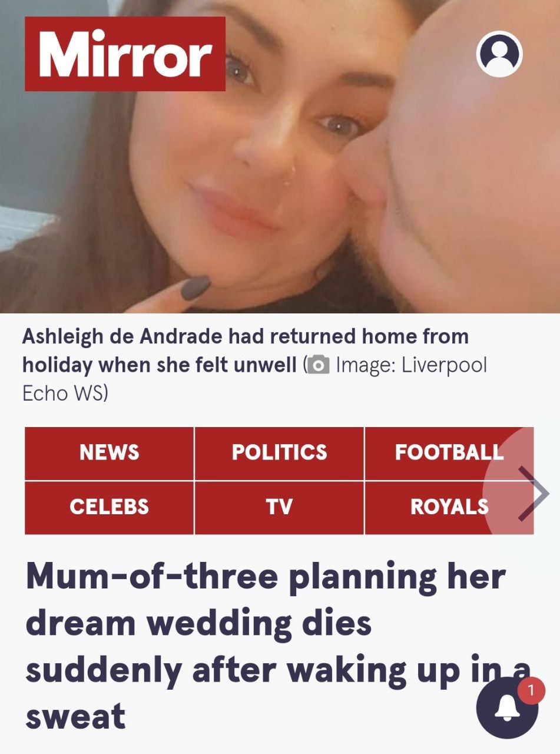The image size is (560, 754).
Task: Click the 'Mum-of-three planning her' headline line
Action: pos(266,578)
